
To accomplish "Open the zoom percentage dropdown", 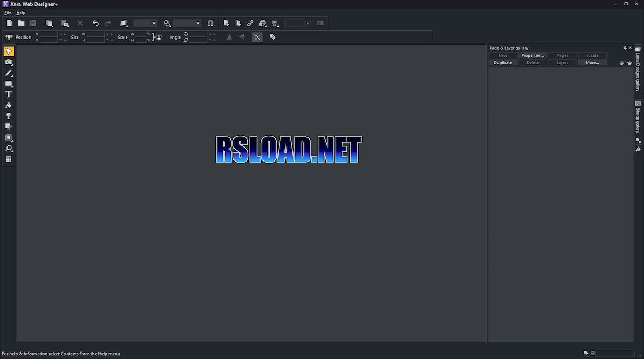I will click(187, 23).
